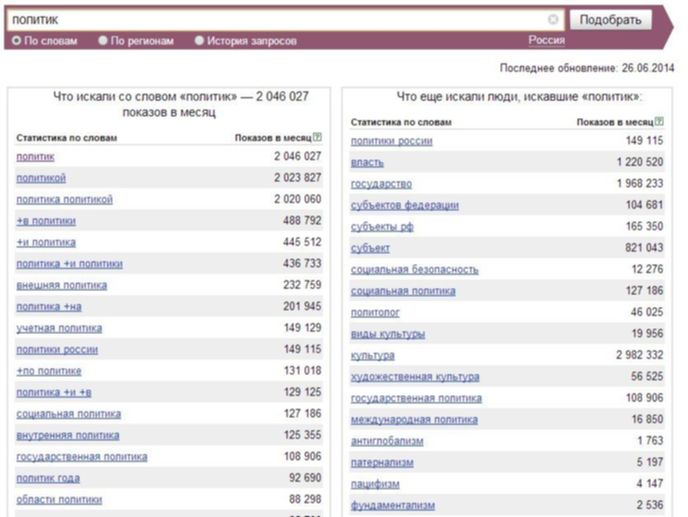
Task: Click the 'Подобрать' button
Action: (x=610, y=20)
